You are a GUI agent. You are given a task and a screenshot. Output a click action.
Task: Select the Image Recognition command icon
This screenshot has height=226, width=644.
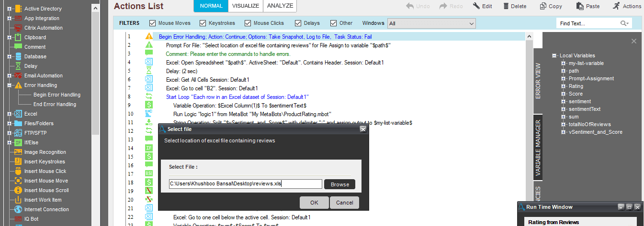click(18, 152)
